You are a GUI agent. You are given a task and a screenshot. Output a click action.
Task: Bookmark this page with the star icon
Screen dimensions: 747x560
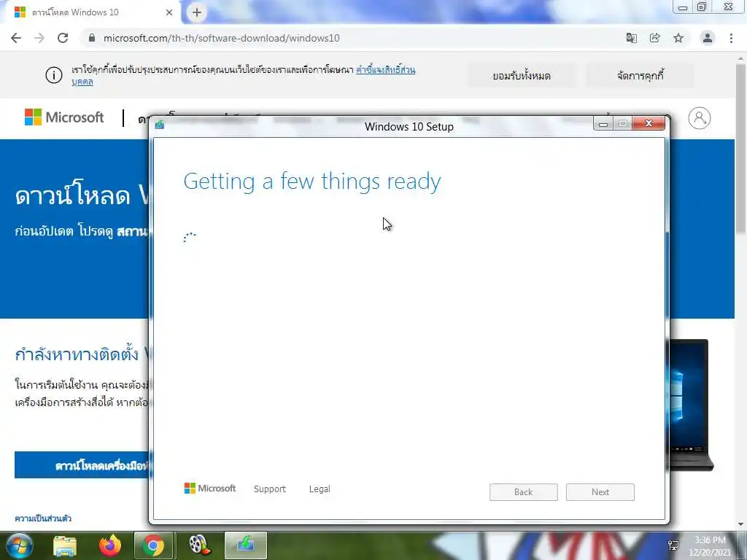(x=678, y=38)
